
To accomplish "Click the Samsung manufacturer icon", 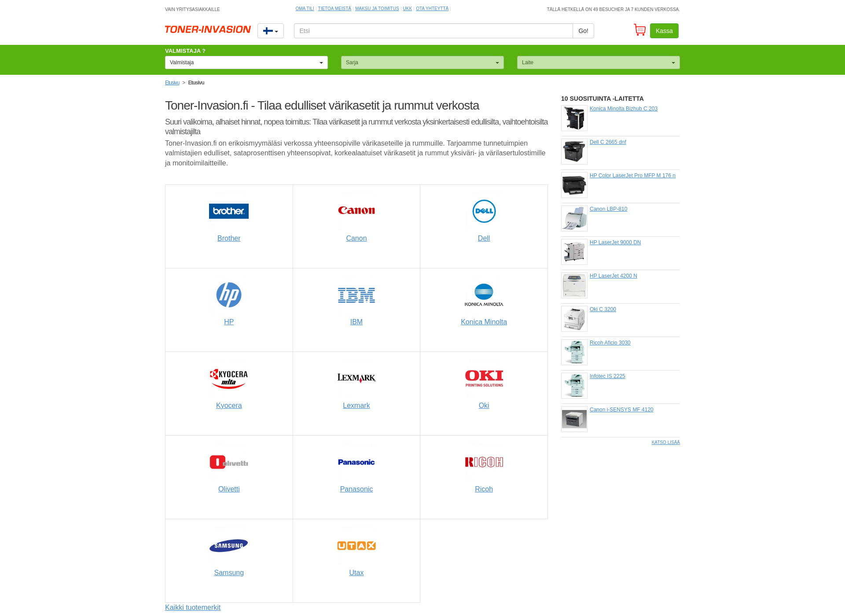I will (228, 546).
